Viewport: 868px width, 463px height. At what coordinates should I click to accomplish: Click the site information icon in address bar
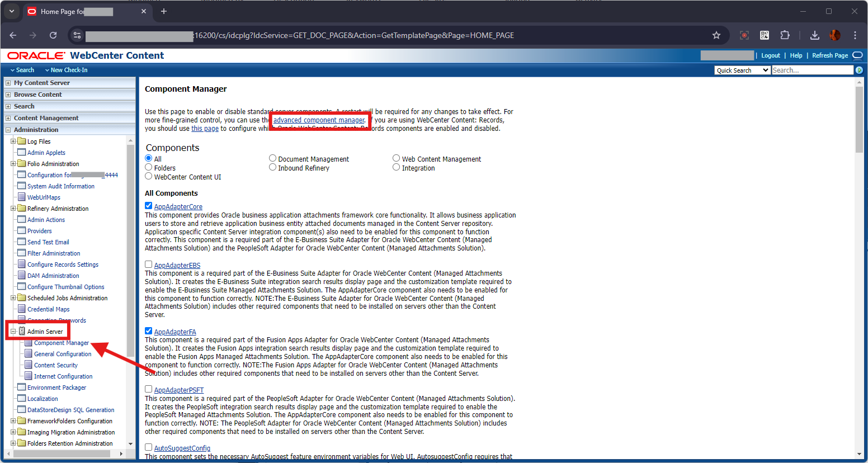77,35
